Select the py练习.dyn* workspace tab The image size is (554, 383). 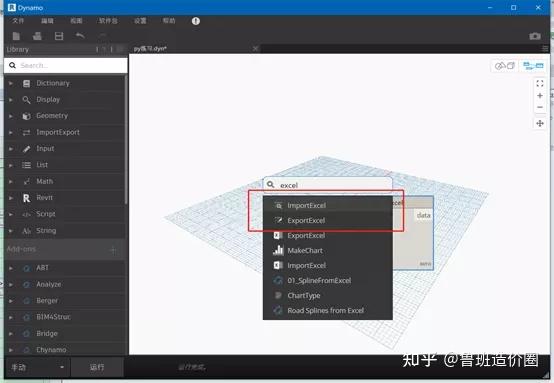(150, 49)
